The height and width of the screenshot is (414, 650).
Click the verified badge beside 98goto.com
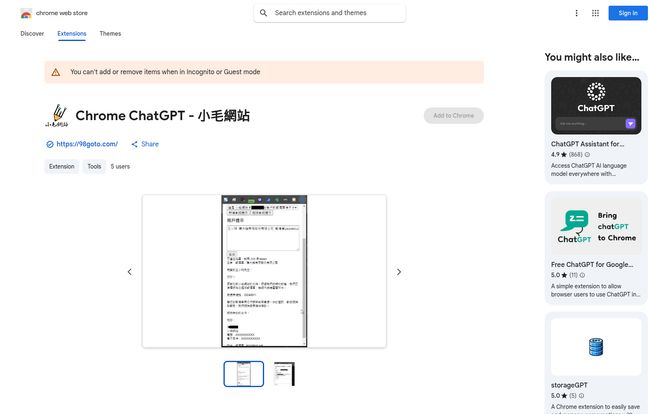click(50, 144)
